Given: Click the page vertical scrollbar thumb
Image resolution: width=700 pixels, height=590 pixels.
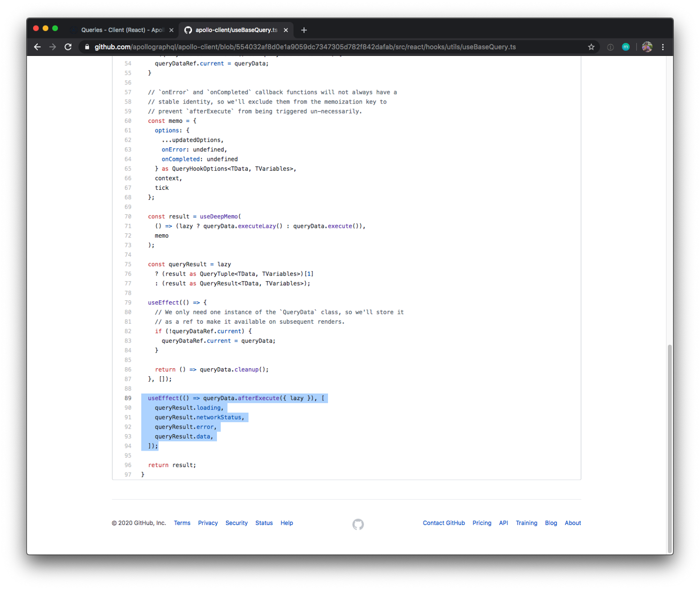Looking at the screenshot, I should point(670,449).
